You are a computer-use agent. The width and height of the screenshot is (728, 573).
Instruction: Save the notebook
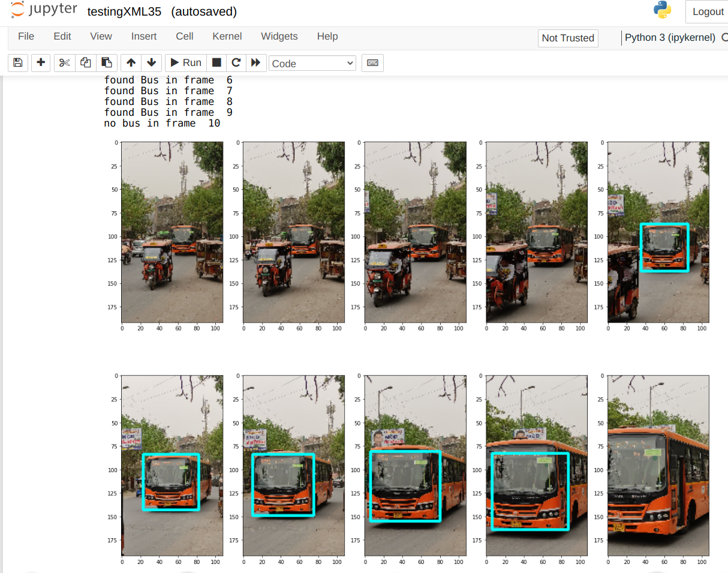17,62
